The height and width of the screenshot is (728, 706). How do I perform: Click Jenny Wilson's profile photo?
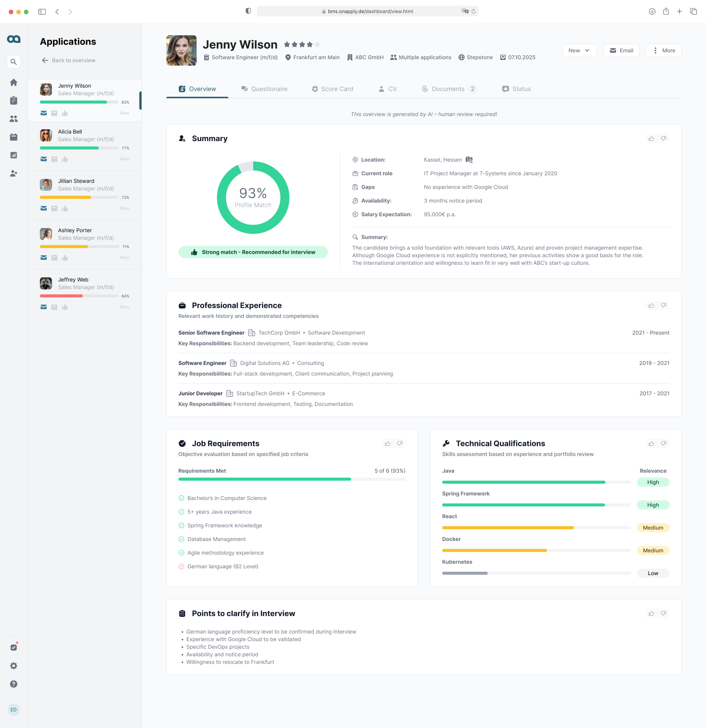(x=181, y=50)
